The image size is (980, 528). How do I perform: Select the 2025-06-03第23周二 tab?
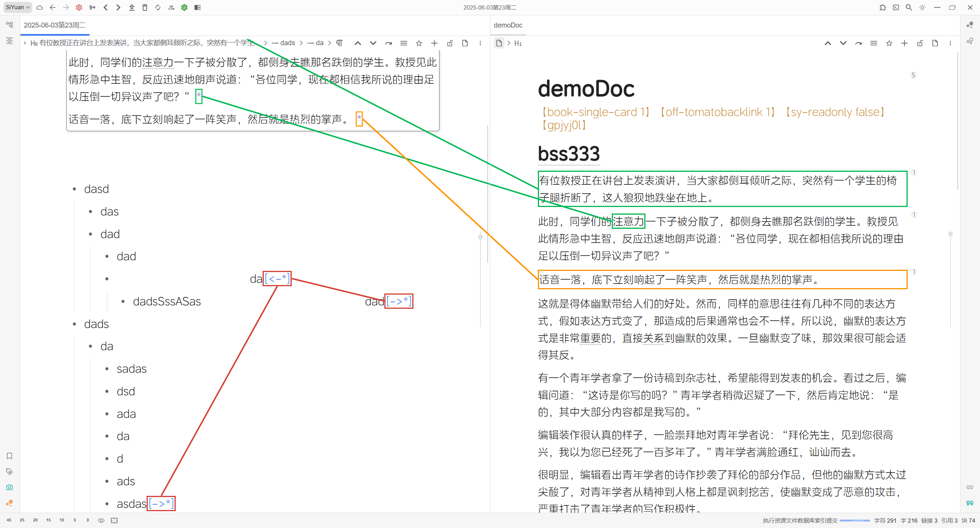point(55,25)
